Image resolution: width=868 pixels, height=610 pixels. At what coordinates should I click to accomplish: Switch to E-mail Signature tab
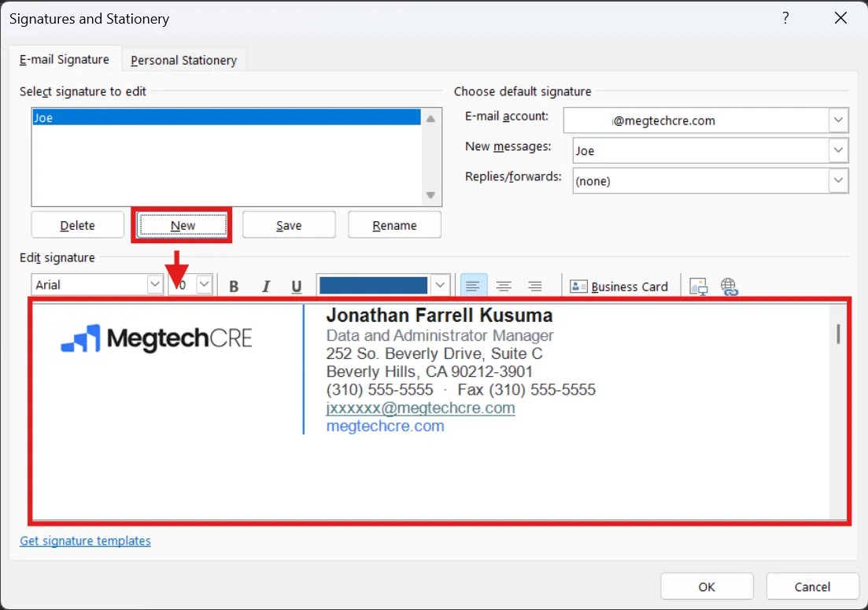pyautogui.click(x=65, y=59)
